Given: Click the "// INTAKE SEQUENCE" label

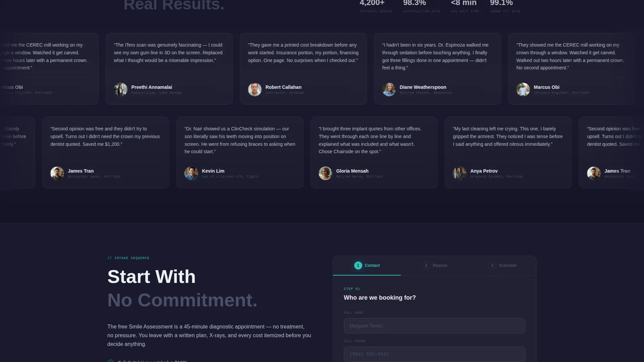Looking at the screenshot, I should [128, 258].
